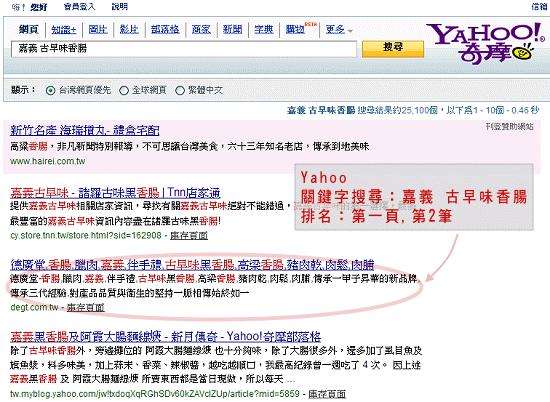Viewport: 550px width, 402px height.
Task: Switch to the 知識+ search tab
Action: [x=64, y=29]
